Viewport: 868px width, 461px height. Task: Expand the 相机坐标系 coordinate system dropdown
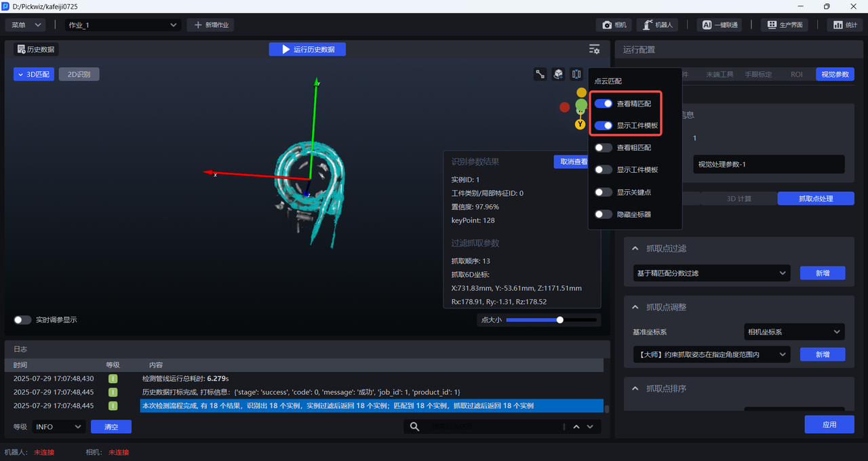(794, 332)
